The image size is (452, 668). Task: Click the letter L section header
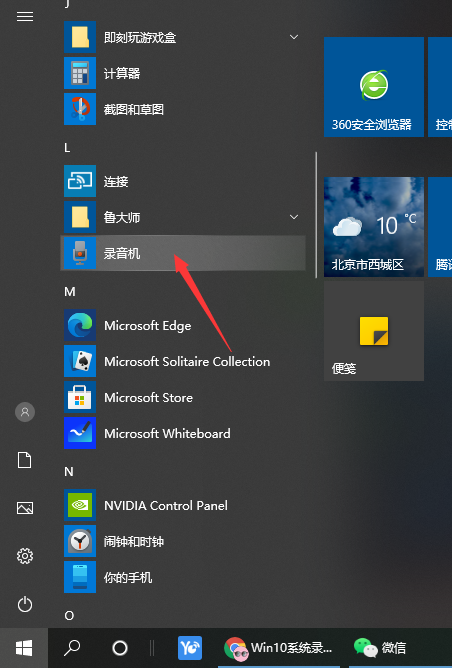[67, 148]
